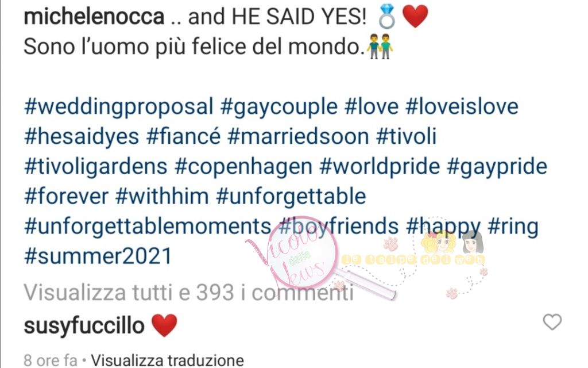
Task: Click Visualizza traduzione to translate the post
Action: [x=167, y=361]
